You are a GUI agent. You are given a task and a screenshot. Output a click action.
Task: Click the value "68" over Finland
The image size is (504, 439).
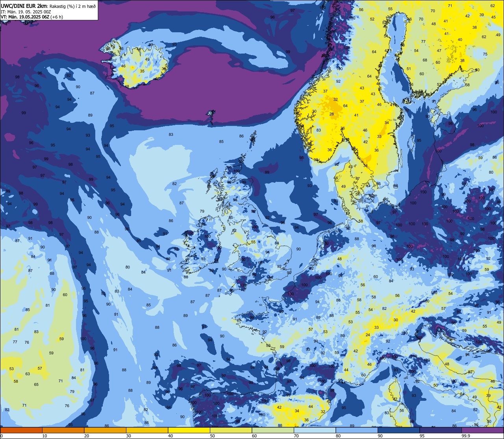coord(425,60)
